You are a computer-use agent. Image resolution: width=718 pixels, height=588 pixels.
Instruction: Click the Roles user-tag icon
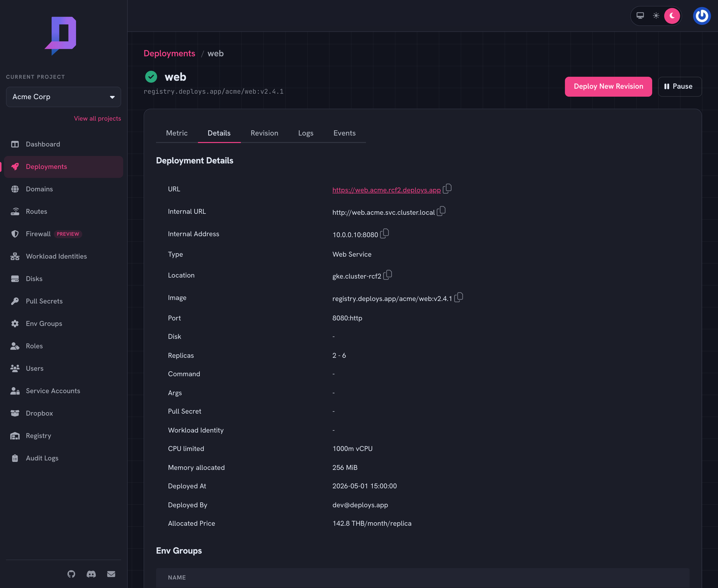coord(15,346)
